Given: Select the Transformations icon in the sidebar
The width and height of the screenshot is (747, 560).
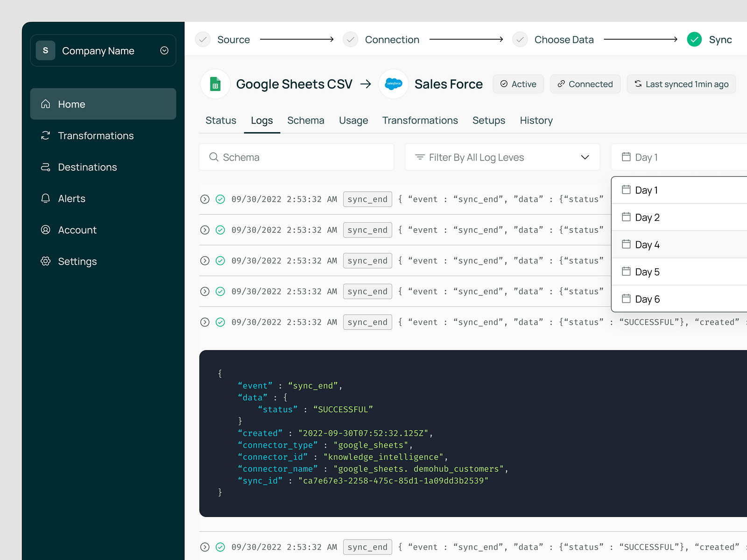Looking at the screenshot, I should tap(45, 135).
